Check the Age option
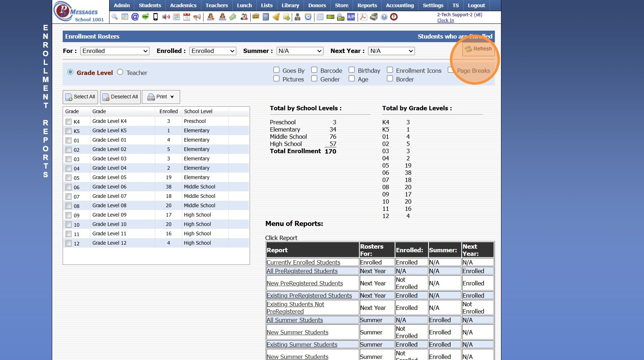The width and height of the screenshot is (644, 360). (352, 79)
